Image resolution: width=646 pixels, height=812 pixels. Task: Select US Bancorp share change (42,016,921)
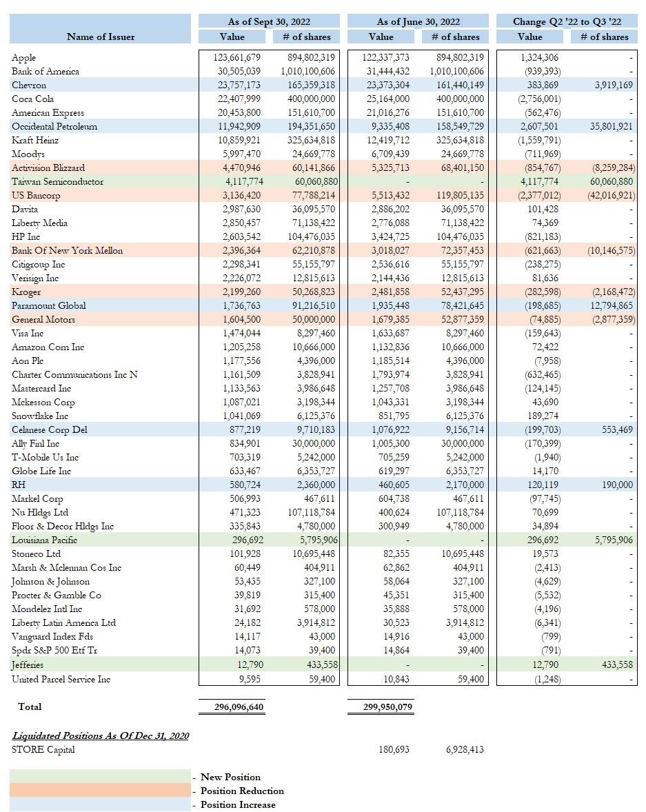(x=612, y=196)
